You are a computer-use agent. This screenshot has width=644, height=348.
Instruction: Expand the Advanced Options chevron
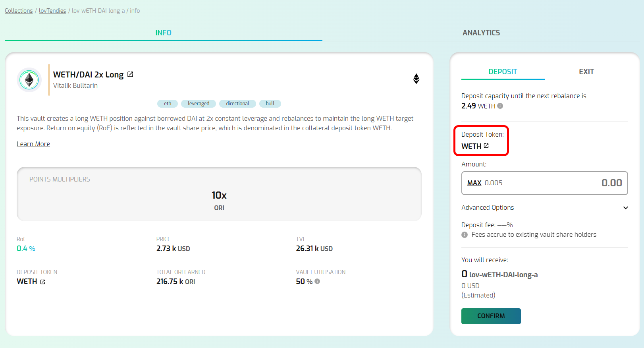point(625,208)
